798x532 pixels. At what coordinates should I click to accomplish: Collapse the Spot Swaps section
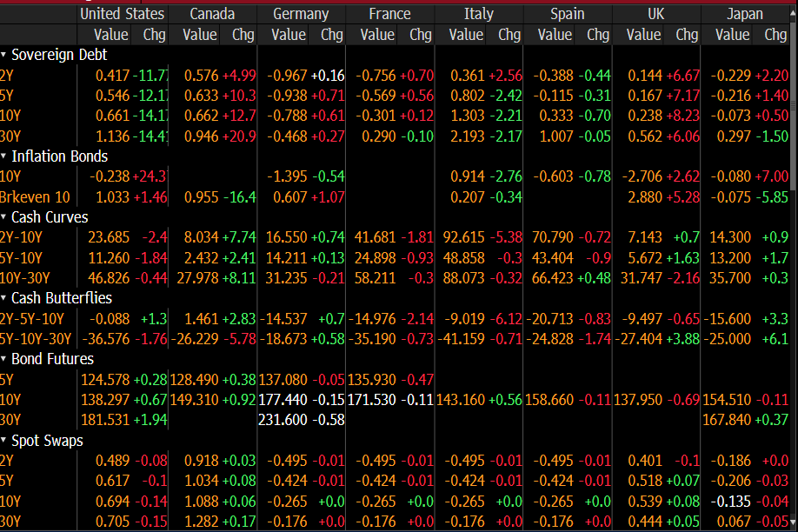(x=3, y=441)
